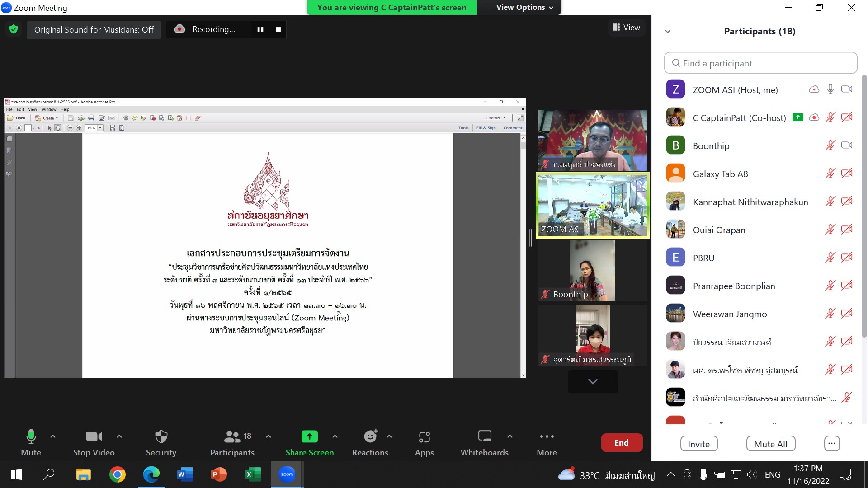Open Edit menu in Acrobat window
868x488 pixels.
pyautogui.click(x=20, y=109)
